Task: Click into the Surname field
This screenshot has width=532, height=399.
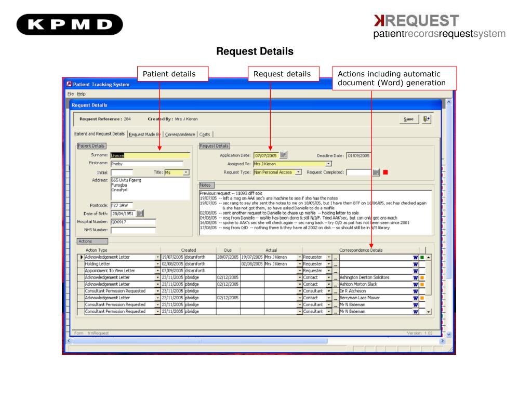Action: coord(150,155)
